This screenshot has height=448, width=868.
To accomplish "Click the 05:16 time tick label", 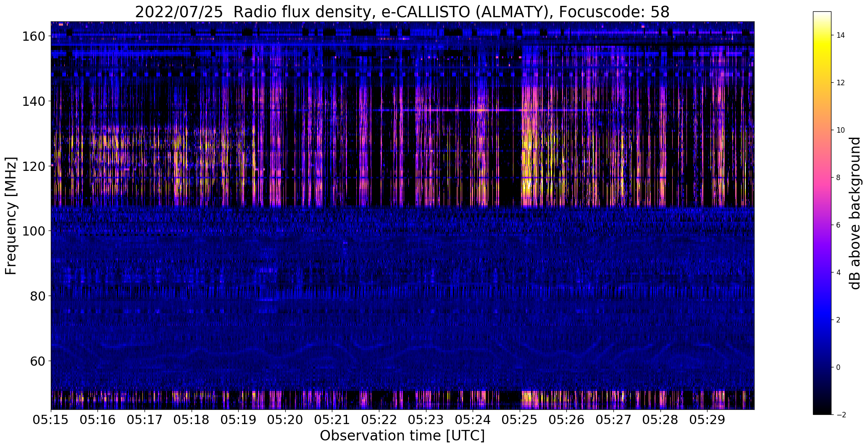I will click(x=98, y=420).
